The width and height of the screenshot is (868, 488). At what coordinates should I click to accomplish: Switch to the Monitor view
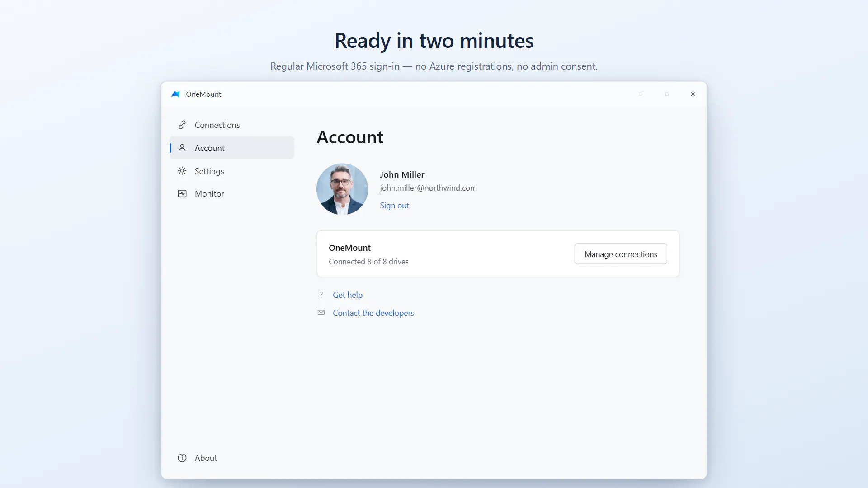(232, 193)
